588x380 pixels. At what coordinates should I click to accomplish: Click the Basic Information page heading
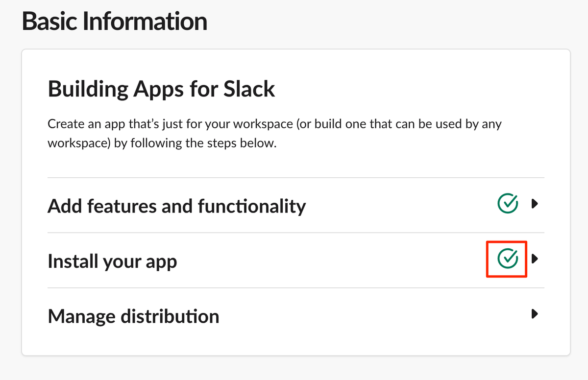(x=115, y=22)
